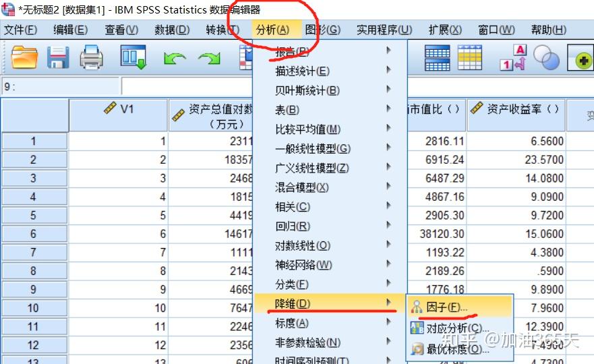Open the 数据(D) menu

pos(172,30)
